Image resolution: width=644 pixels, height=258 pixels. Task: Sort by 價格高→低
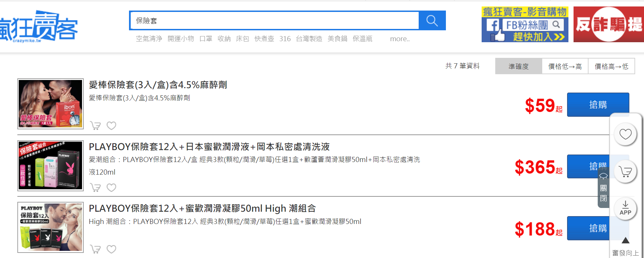[611, 66]
